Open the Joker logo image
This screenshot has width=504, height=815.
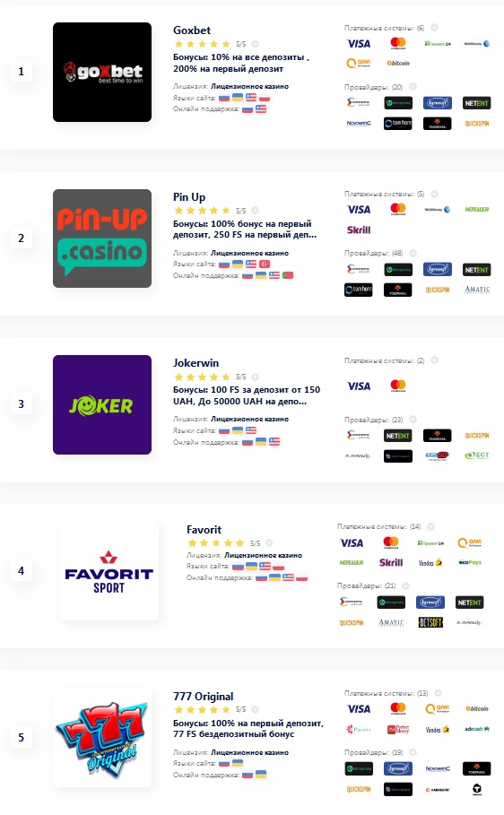(x=102, y=404)
